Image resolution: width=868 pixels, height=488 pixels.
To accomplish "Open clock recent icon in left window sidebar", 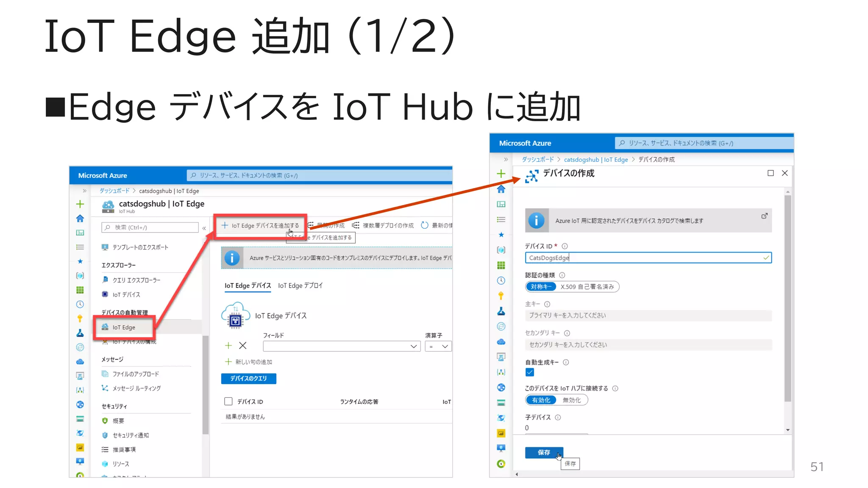I will click(80, 304).
